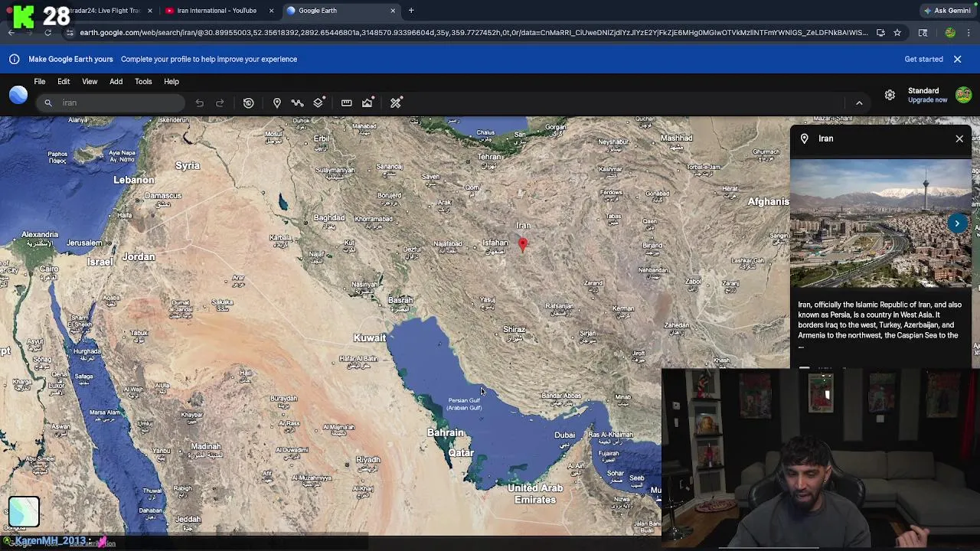Click the side panel search icon in Chrome
This screenshot has height=551, width=980.
pos(923,33)
